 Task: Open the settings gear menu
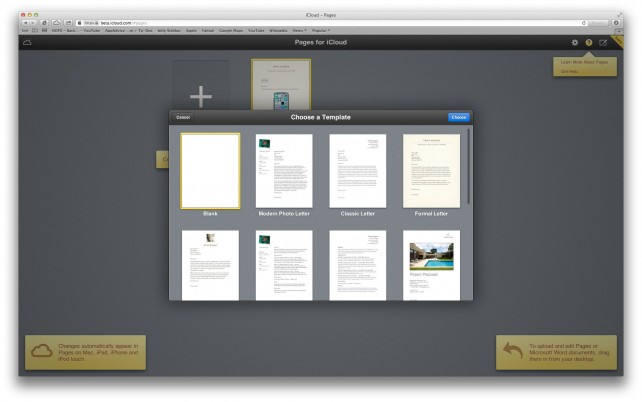575,43
